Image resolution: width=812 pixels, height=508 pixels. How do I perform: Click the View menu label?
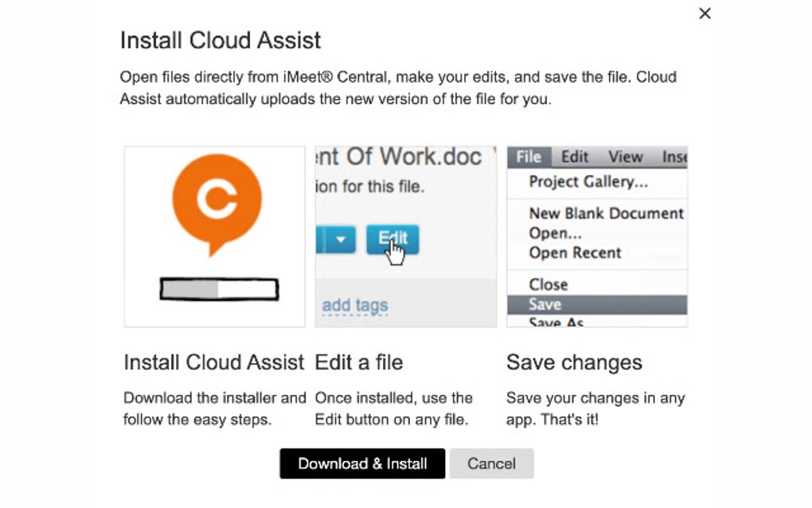(x=625, y=156)
